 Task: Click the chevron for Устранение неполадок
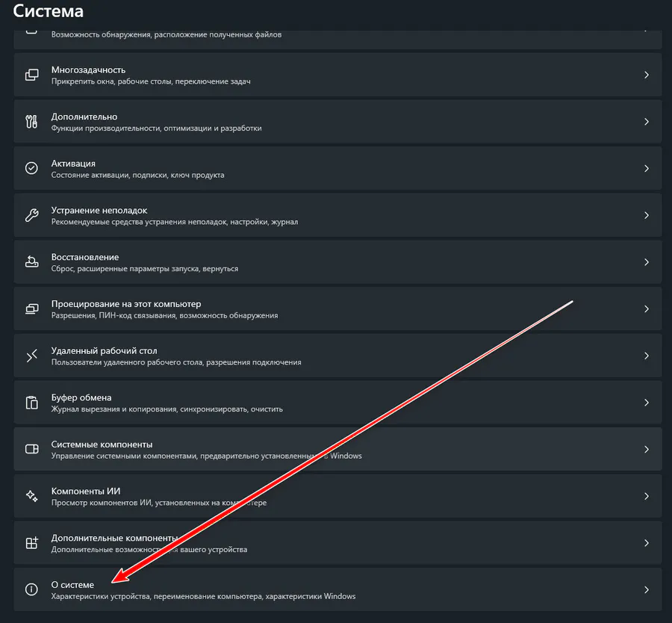647,215
